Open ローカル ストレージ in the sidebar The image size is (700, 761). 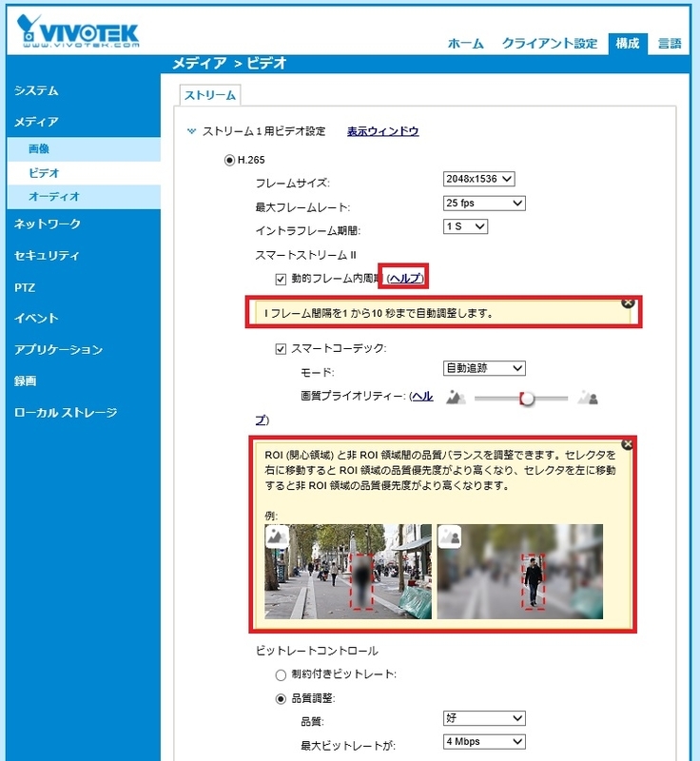(66, 413)
